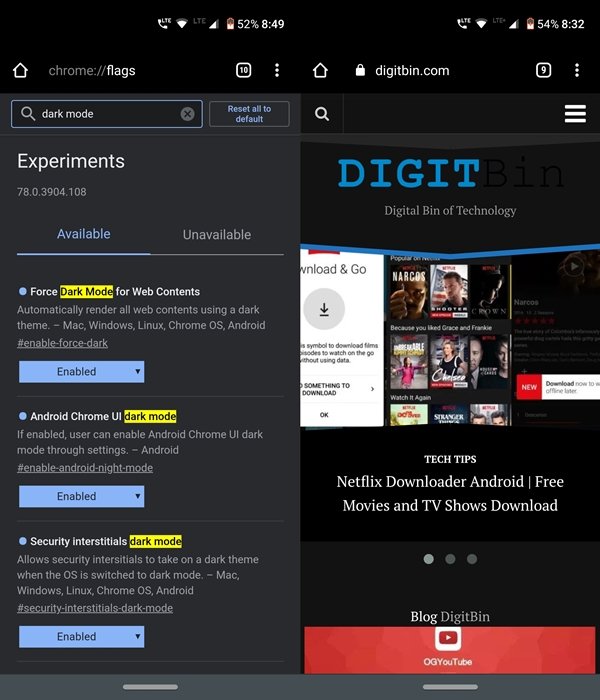Image resolution: width=600 pixels, height=700 pixels.
Task: Click the Reset all to default button
Action: pos(249,114)
